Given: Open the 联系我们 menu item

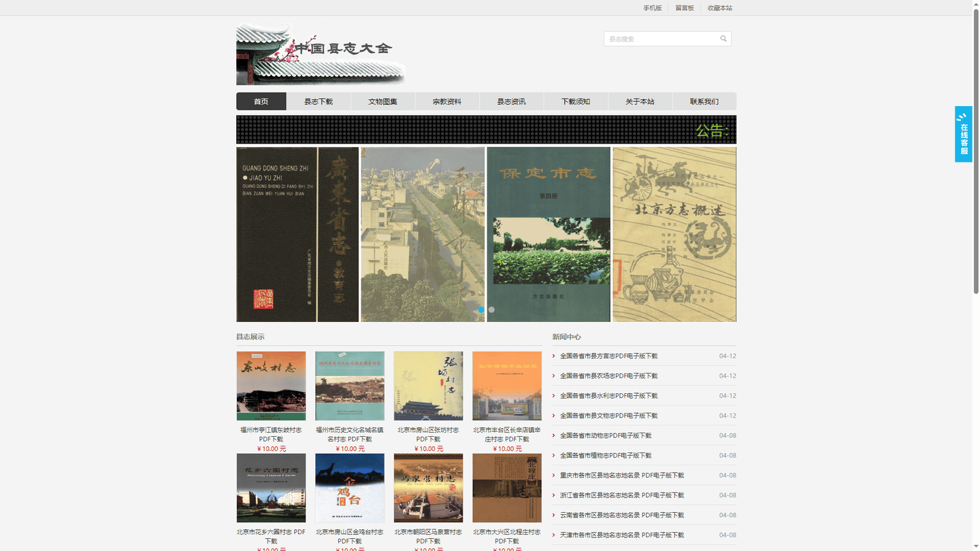Looking at the screenshot, I should click(704, 101).
